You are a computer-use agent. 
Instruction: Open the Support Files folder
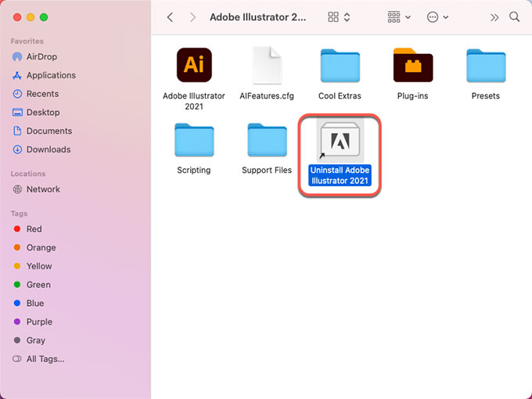267,140
